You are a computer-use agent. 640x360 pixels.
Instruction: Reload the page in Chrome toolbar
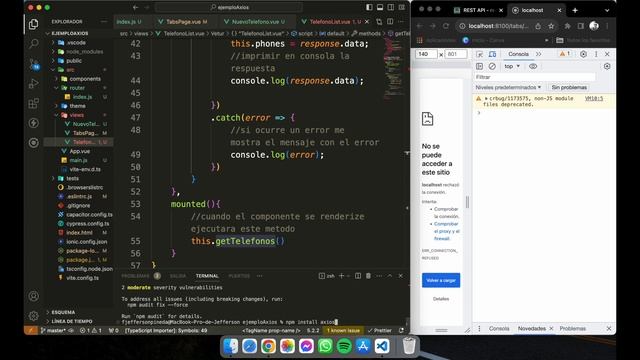446,26
